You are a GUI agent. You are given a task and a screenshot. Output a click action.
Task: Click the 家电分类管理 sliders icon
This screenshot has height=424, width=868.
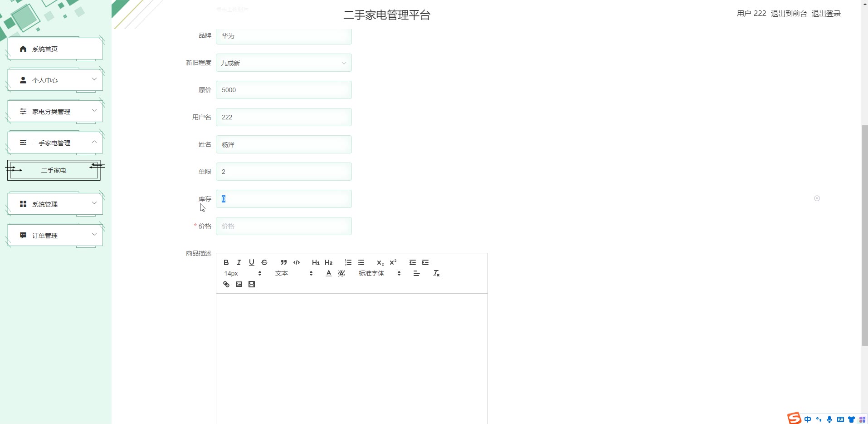click(x=23, y=111)
